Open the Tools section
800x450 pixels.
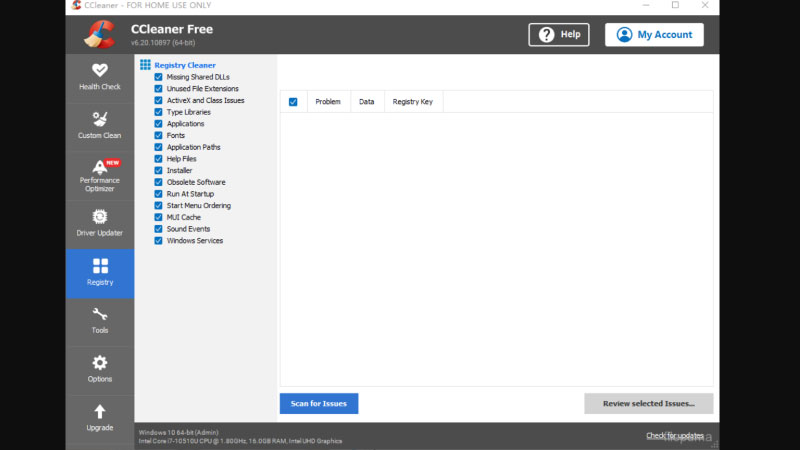coord(99,321)
